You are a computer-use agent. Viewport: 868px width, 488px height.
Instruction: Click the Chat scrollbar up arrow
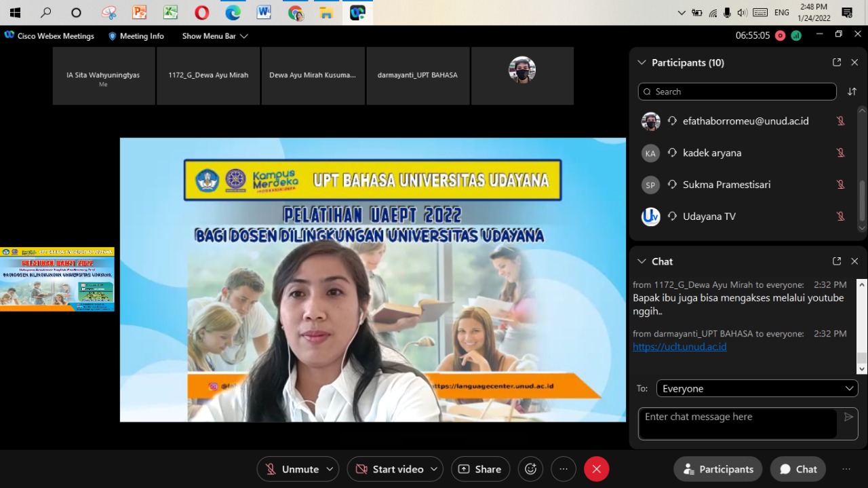[862, 284]
